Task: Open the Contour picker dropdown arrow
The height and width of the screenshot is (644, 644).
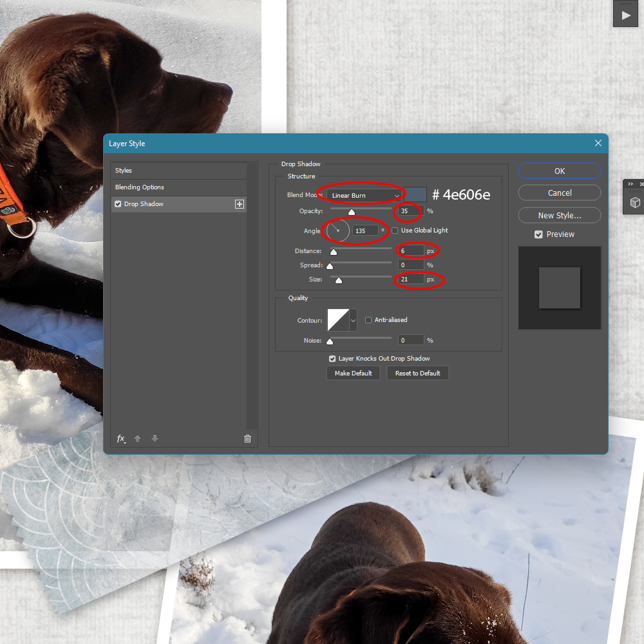Action: [353, 320]
